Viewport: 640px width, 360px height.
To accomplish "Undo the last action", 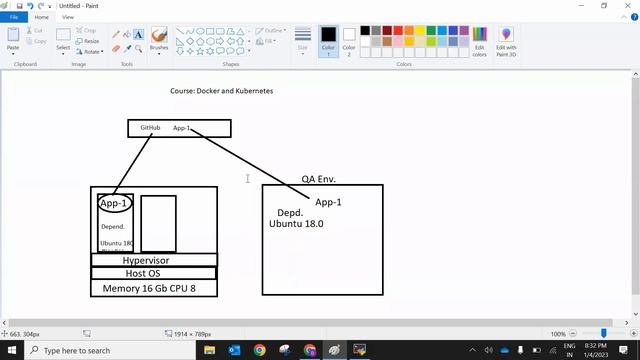I will tap(30, 6).
